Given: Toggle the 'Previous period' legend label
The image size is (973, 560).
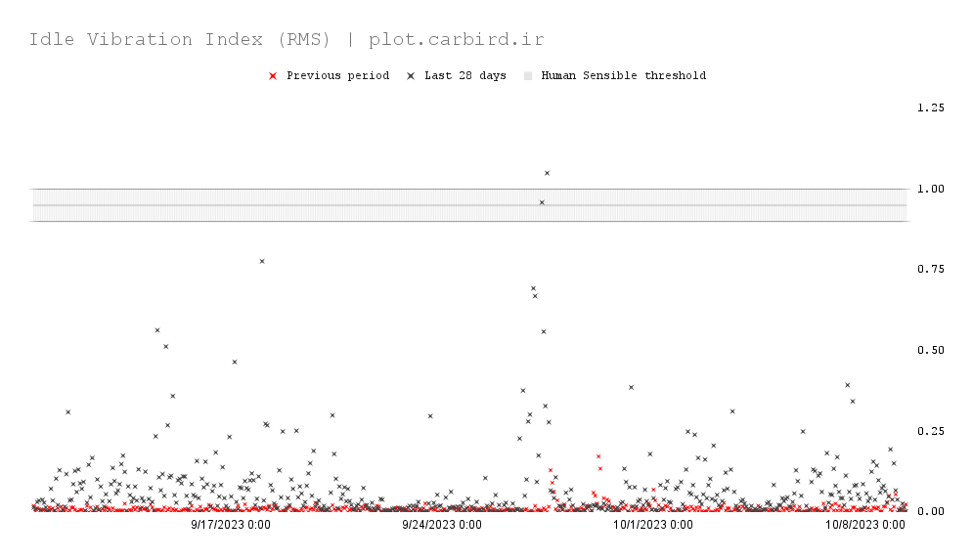Looking at the screenshot, I should pos(337,76).
